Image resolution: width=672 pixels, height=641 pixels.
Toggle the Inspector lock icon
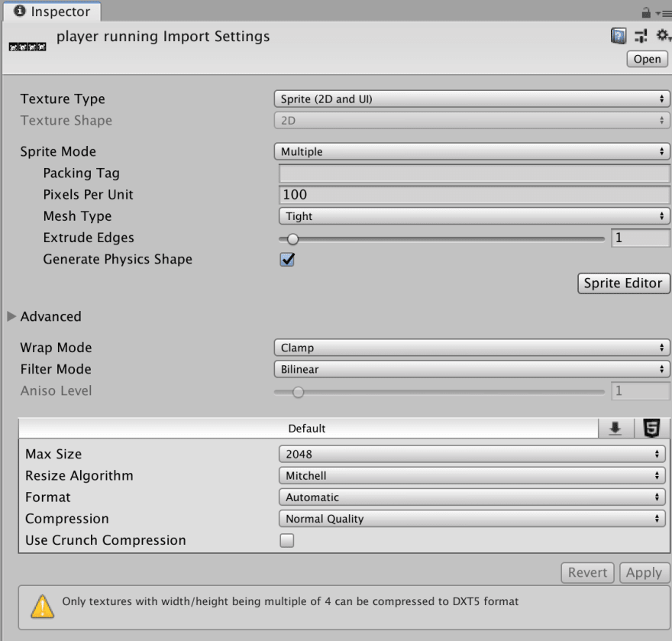pos(646,13)
